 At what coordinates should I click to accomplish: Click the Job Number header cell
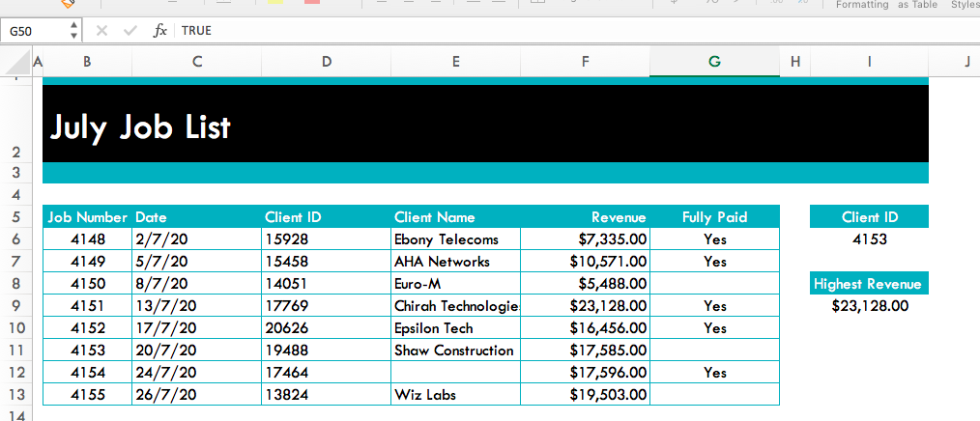88,216
